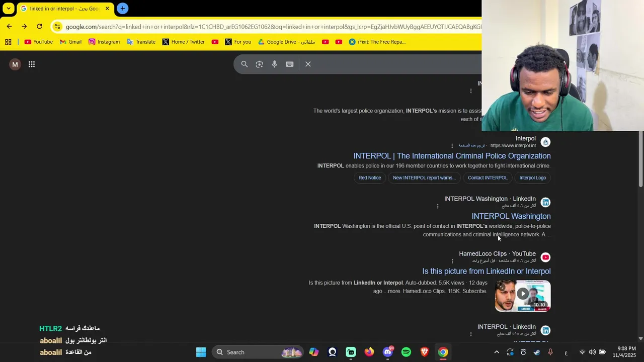Open more options for INTERPOL Washington result
Screen dimensions: 644x362
(x=438, y=206)
